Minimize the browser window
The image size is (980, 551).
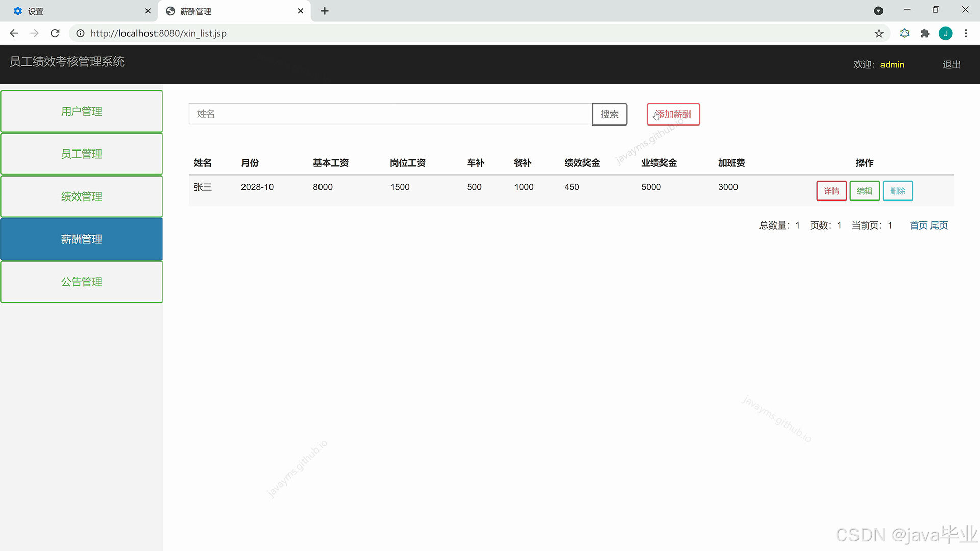(907, 10)
